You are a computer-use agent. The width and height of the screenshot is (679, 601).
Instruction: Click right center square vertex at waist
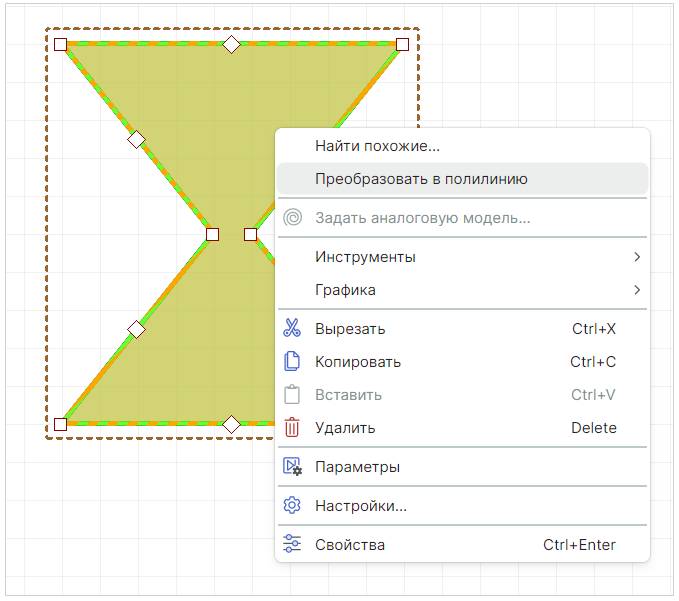click(x=250, y=234)
